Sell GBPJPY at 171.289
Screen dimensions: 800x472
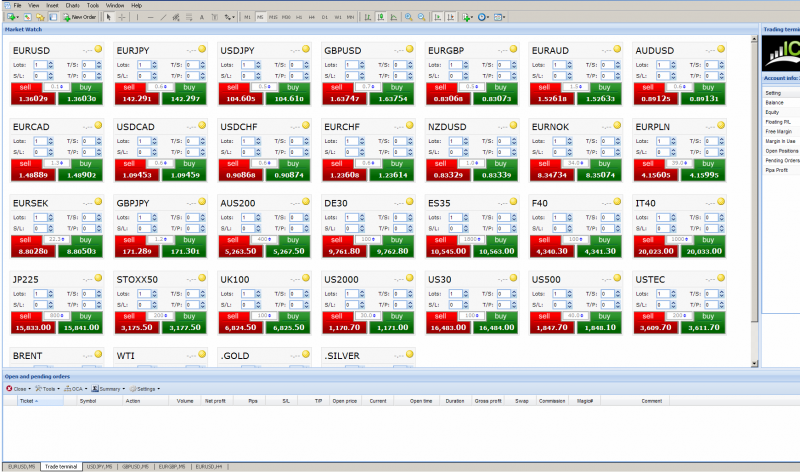click(137, 246)
